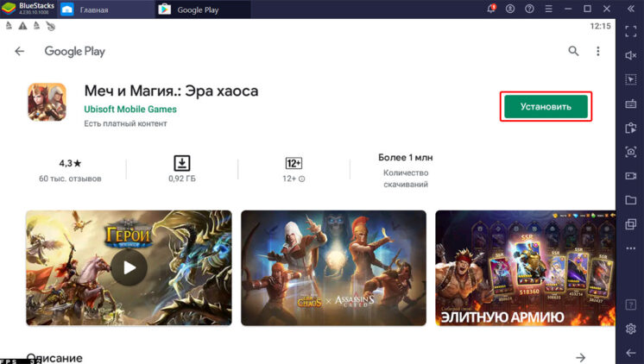Click Более 1 млн downloads text
The height and width of the screenshot is (364, 644).
click(406, 158)
